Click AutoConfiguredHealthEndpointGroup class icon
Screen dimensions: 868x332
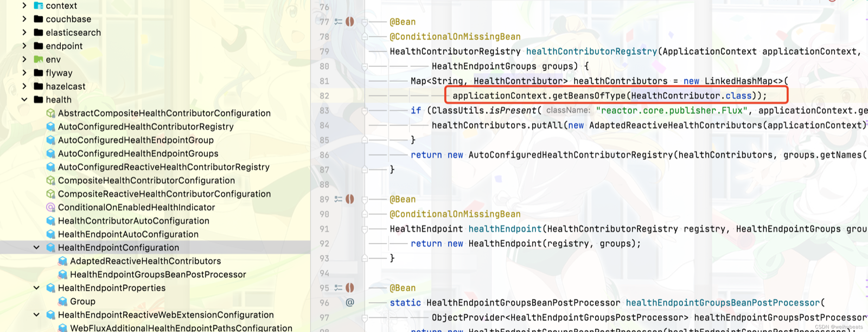point(50,140)
